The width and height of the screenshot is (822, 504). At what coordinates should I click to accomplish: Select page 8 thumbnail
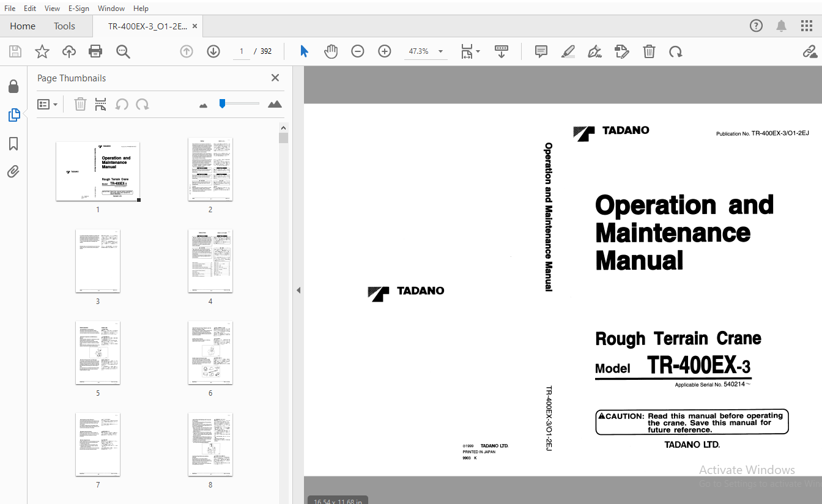(210, 444)
